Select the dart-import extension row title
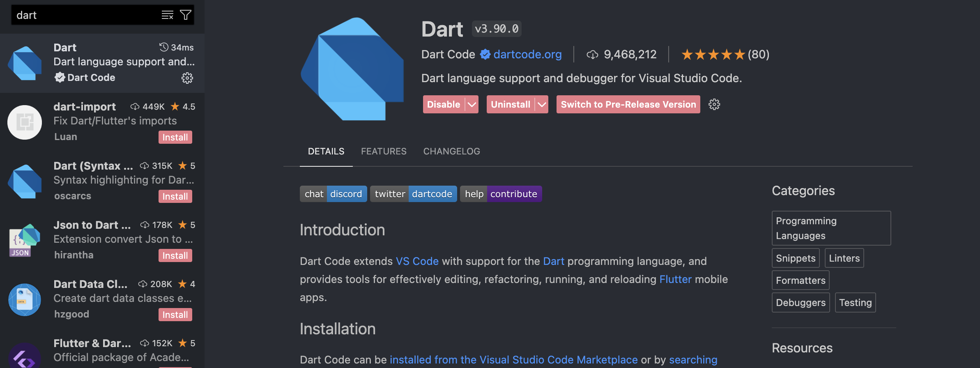Image resolution: width=980 pixels, height=368 pixels. click(x=85, y=107)
